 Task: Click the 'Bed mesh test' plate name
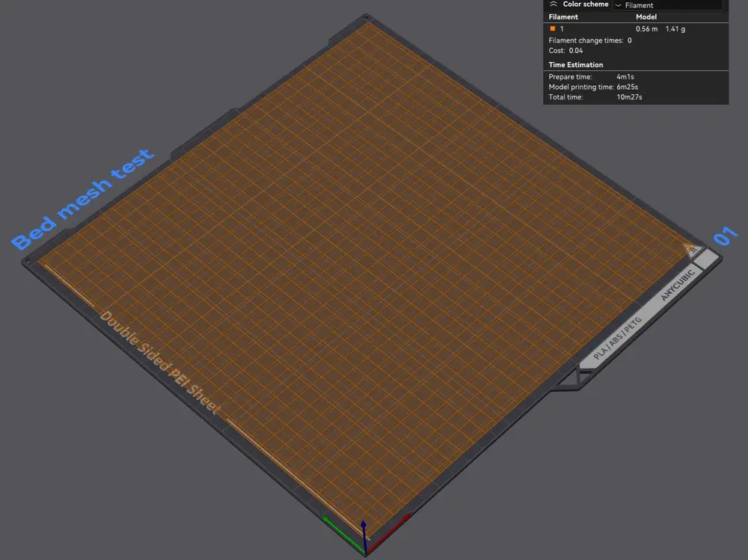tap(83, 199)
